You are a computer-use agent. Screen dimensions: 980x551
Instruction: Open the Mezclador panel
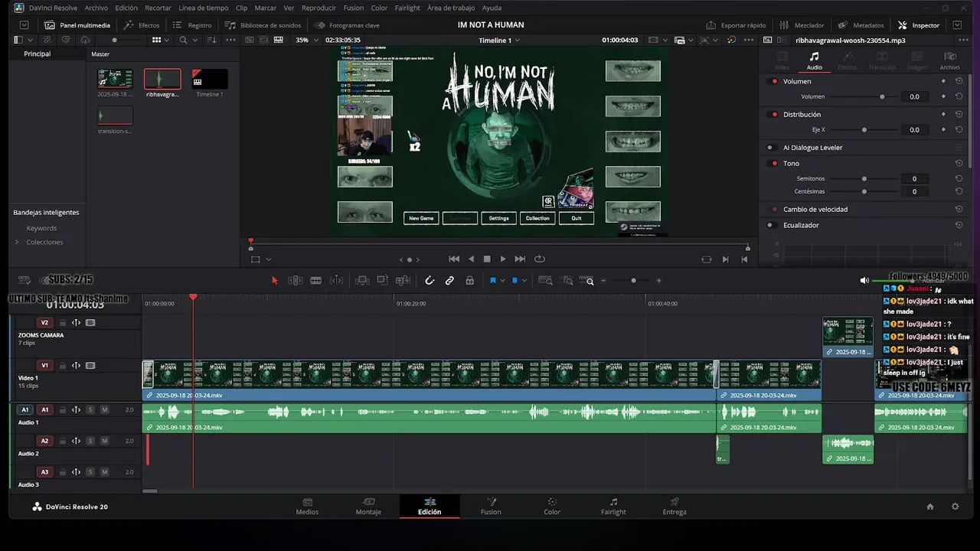802,25
